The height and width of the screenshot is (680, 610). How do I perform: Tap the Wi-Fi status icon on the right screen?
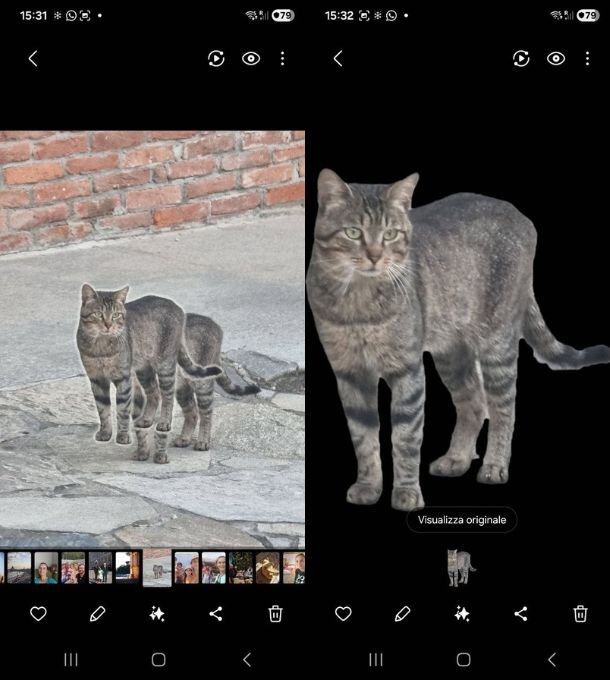[556, 16]
